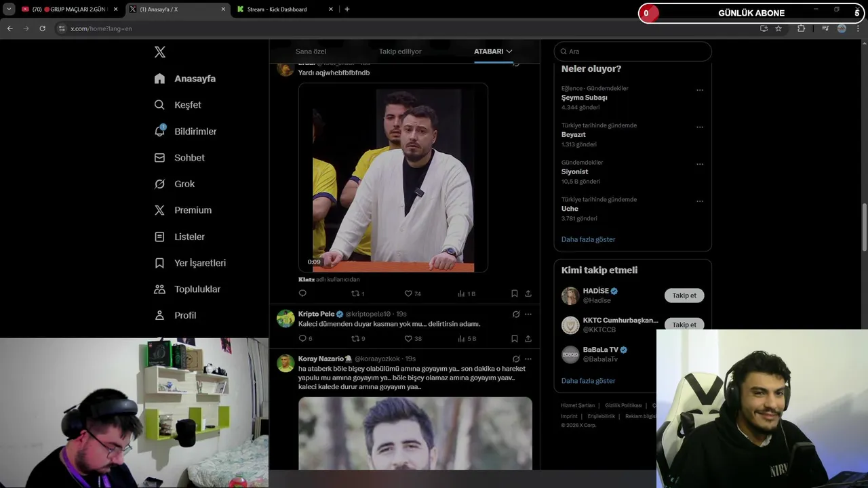Open the Şeyma Subaşı trending topic
Viewport: 868px width, 488px height.
(584, 98)
